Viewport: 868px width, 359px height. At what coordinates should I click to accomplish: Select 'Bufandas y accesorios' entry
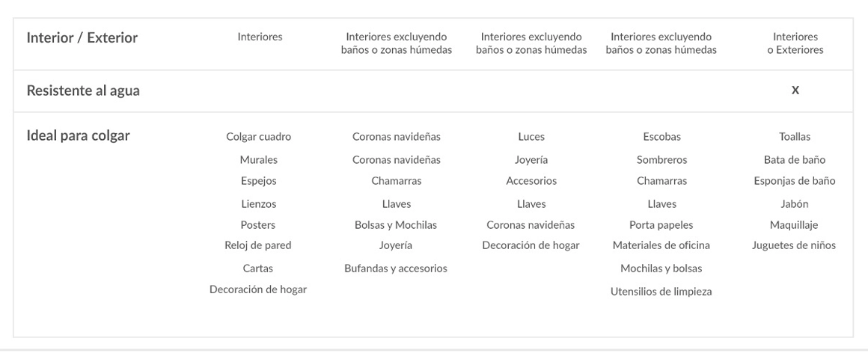[x=395, y=269]
